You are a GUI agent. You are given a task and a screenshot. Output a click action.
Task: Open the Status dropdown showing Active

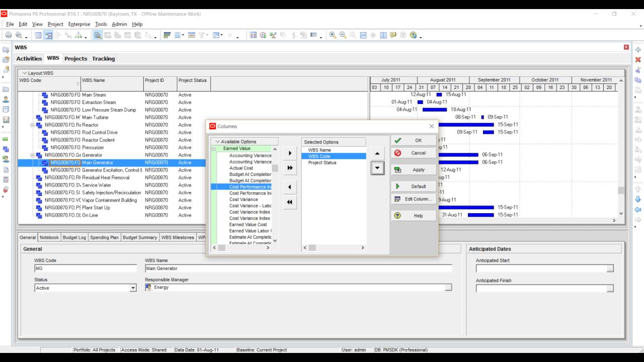point(133,288)
